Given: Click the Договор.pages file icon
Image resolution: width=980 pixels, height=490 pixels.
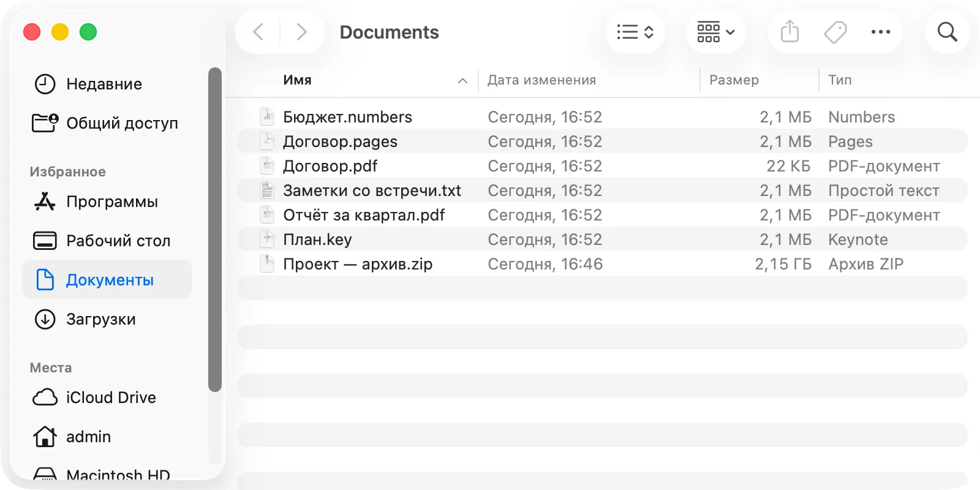Looking at the screenshot, I should (x=267, y=141).
